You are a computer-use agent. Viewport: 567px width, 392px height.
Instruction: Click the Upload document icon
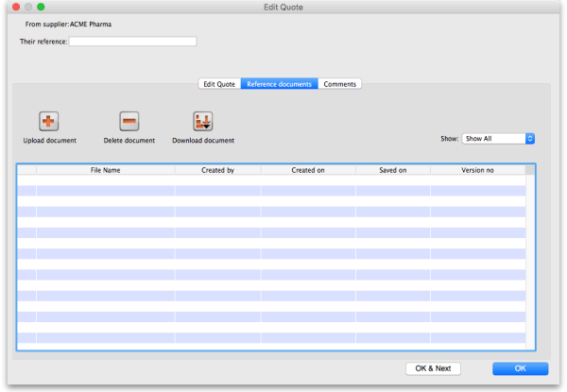tap(49, 121)
